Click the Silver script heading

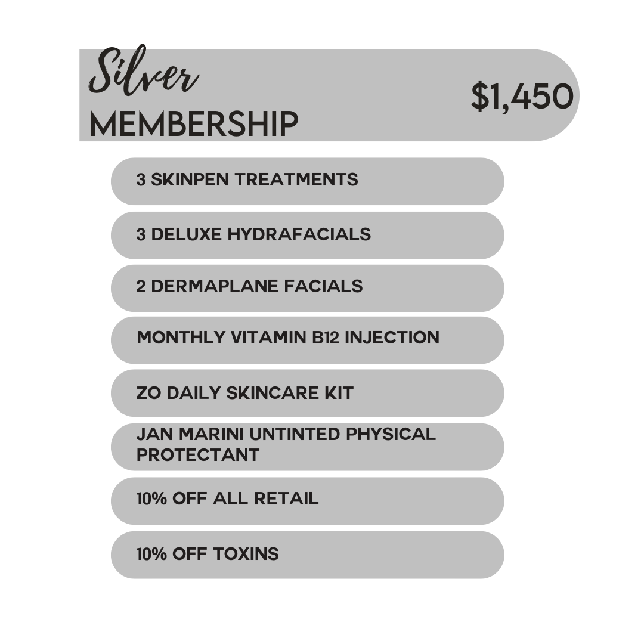(143, 70)
